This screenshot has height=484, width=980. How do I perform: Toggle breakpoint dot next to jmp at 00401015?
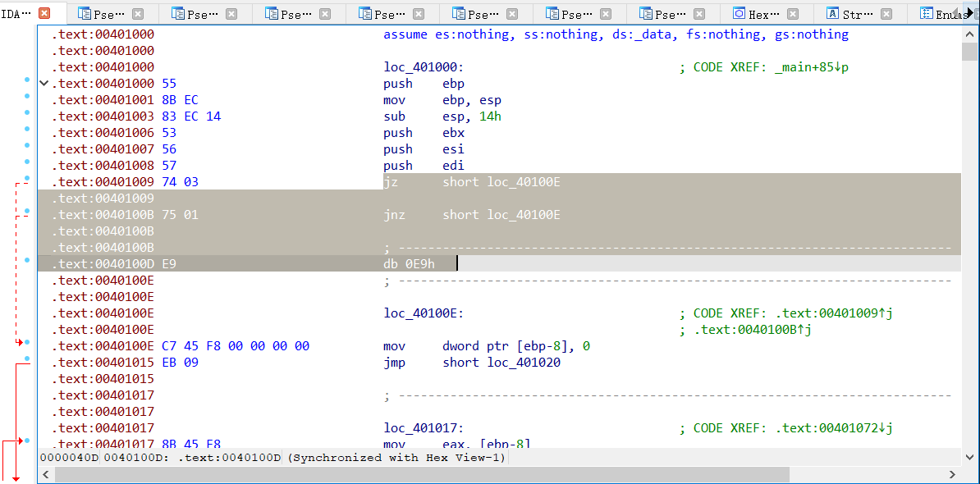tap(27, 358)
